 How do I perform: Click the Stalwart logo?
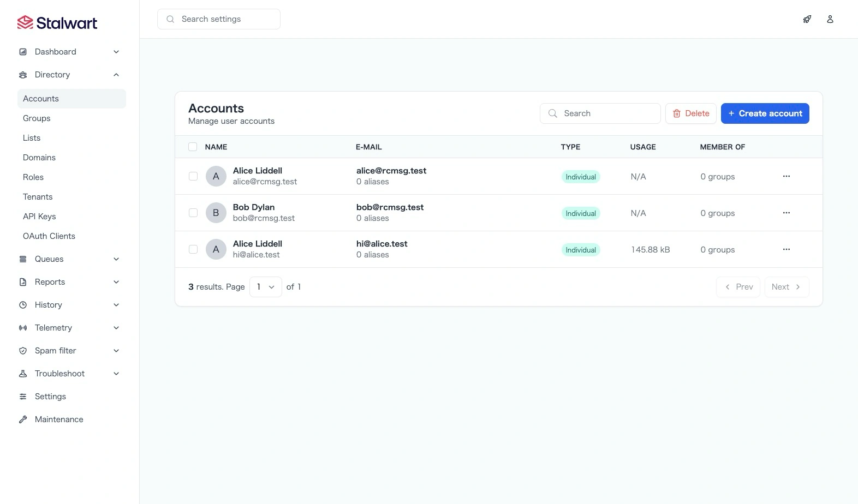[x=57, y=23]
